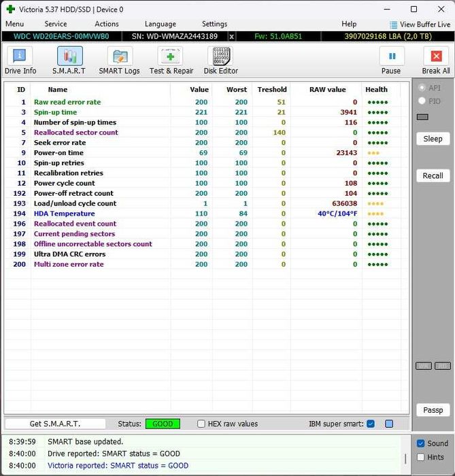Enable HEX raw values checkbox

click(x=201, y=424)
